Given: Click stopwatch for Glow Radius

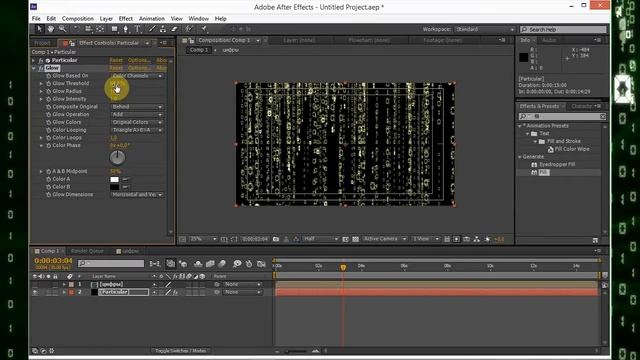Looking at the screenshot, I should coord(49,91).
